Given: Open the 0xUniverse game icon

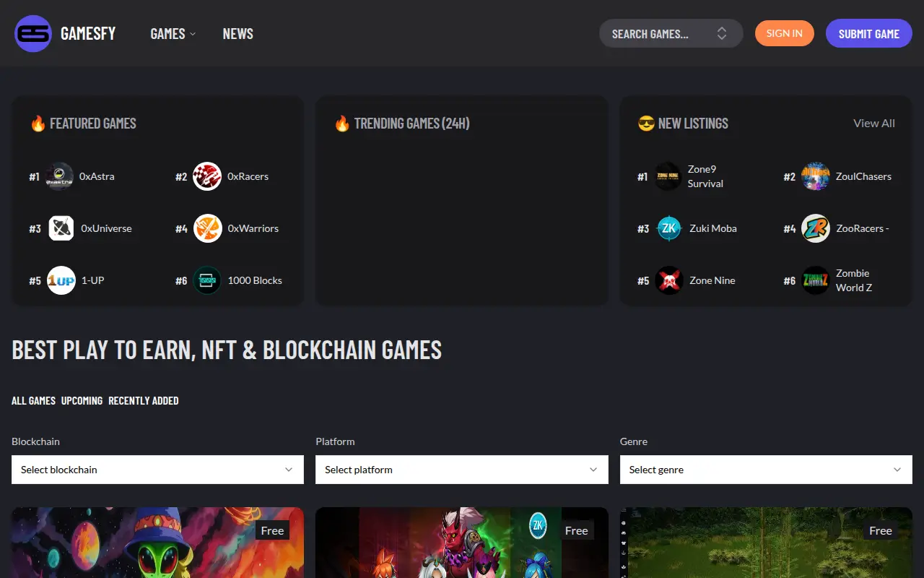Looking at the screenshot, I should pos(61,228).
